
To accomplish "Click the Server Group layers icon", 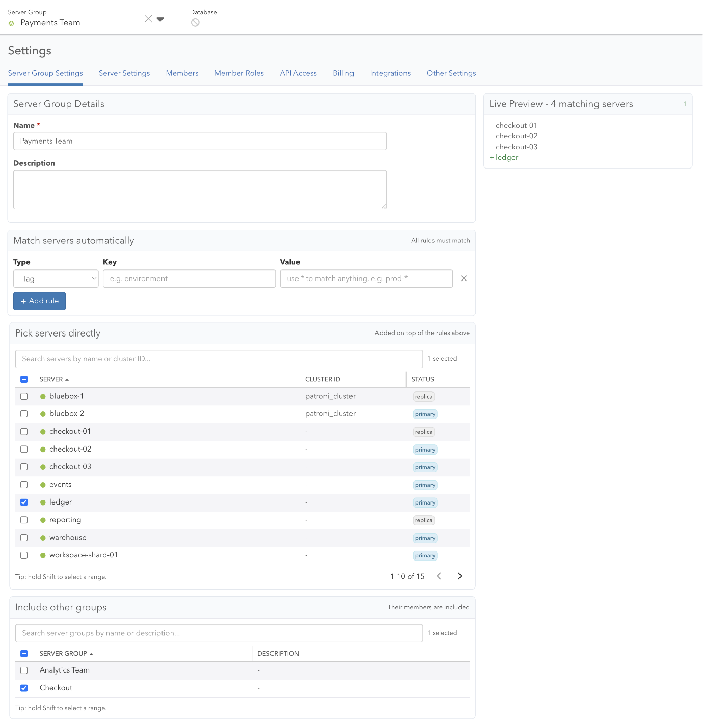I will [x=11, y=23].
